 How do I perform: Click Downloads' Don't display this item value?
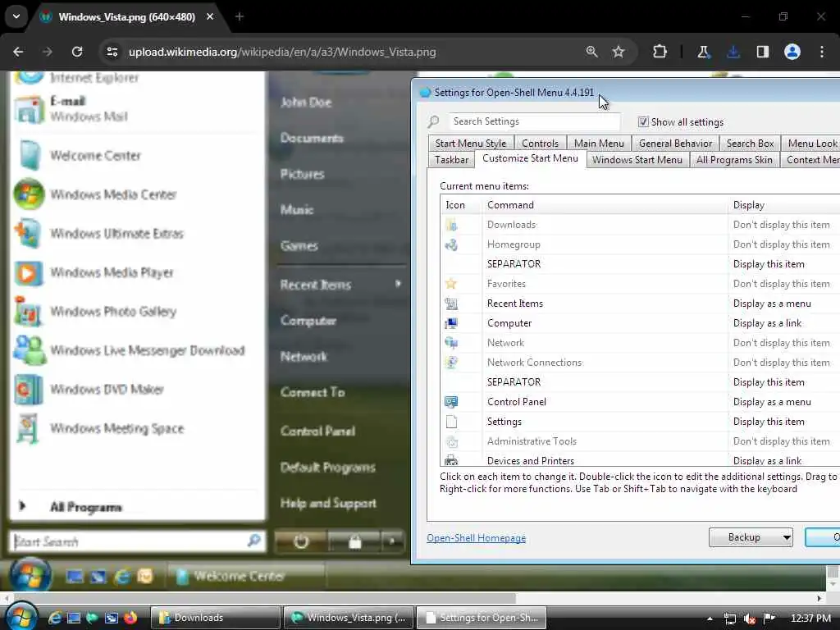tap(781, 225)
